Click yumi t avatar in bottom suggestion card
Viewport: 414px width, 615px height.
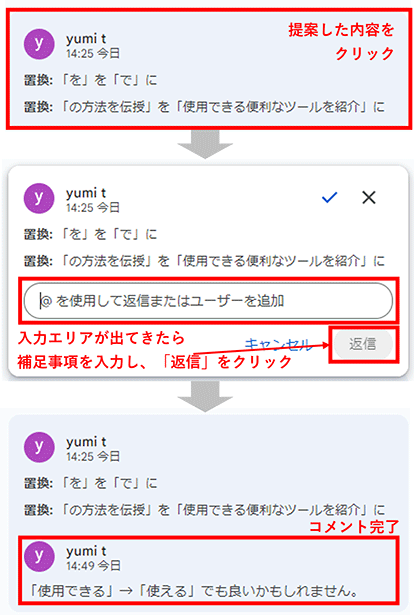coord(39,447)
